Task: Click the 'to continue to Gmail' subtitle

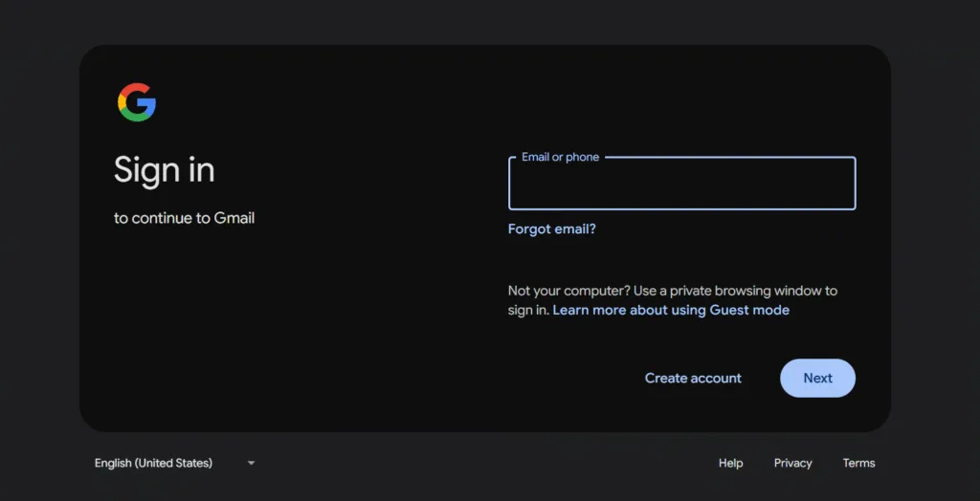Action: point(184,218)
